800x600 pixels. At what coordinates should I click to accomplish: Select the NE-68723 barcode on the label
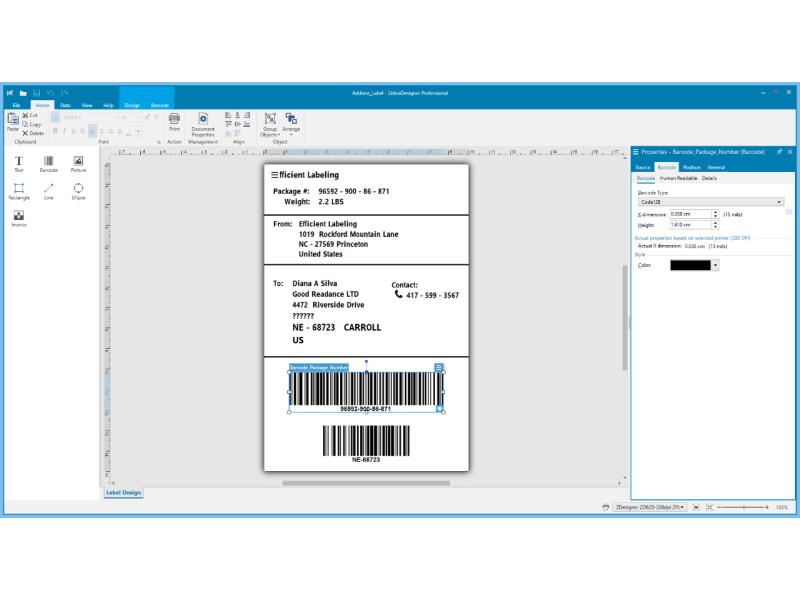point(366,443)
